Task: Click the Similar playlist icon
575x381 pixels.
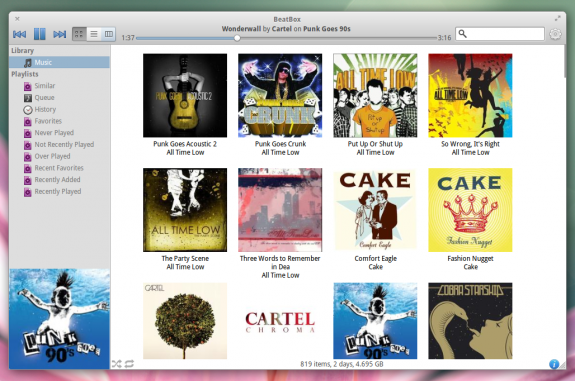Action: click(x=28, y=86)
